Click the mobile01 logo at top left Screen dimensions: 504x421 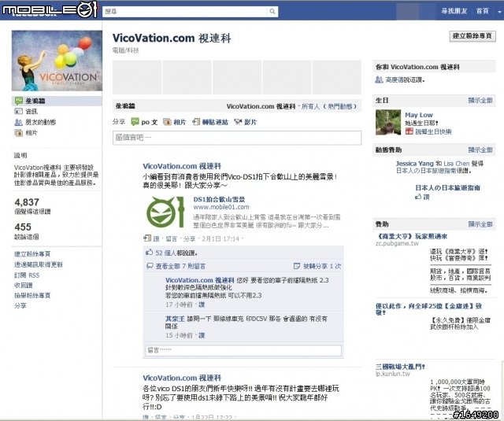point(50,10)
